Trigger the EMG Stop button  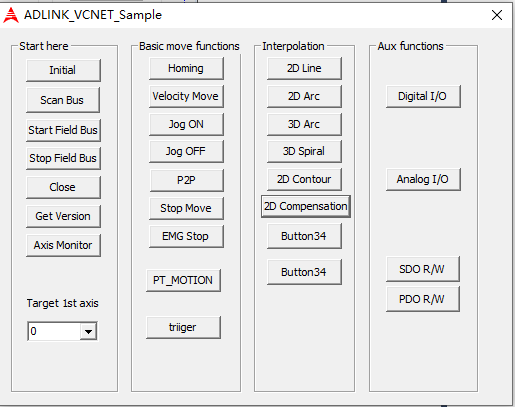pos(186,236)
